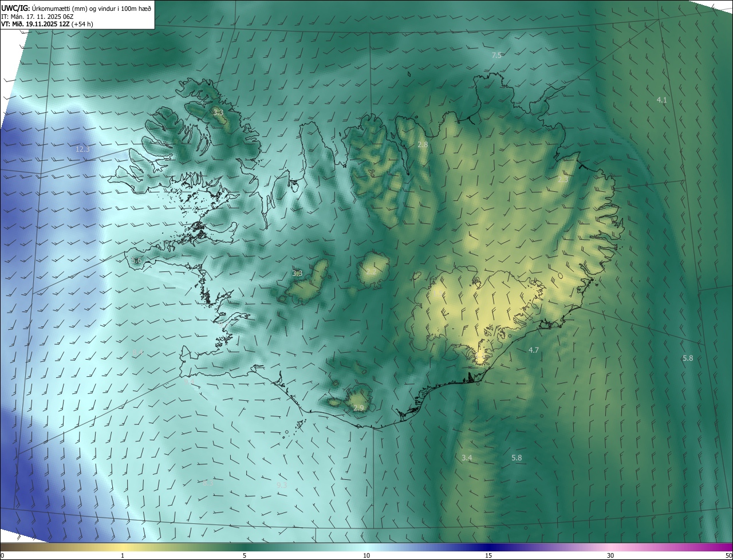Click the 9.4 value near the Reykjanes peninsula

click(190, 381)
